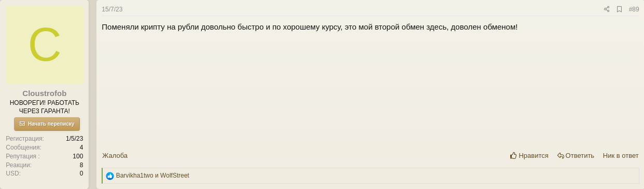644x189 pixels.
Task: Click Ник в ответ link
Action: tap(621, 155)
